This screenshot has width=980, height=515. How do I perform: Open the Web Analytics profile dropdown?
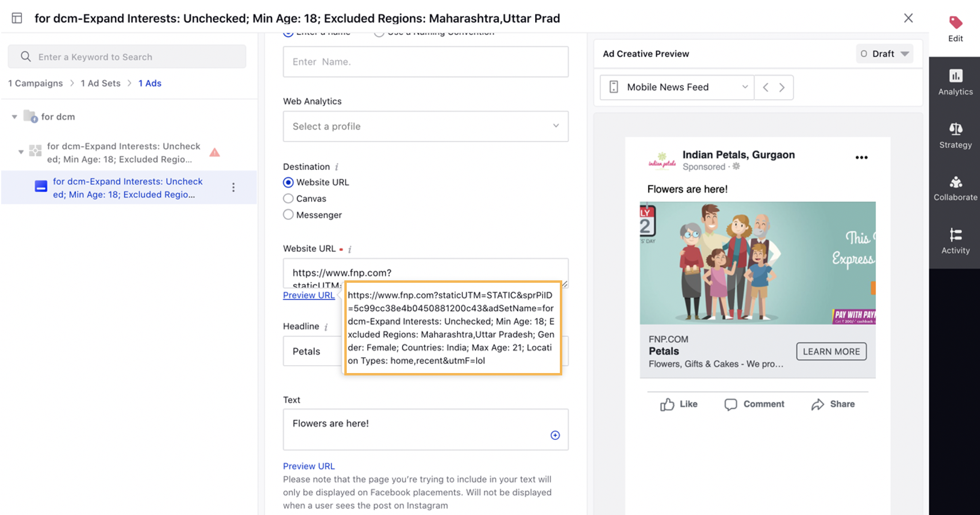point(426,126)
